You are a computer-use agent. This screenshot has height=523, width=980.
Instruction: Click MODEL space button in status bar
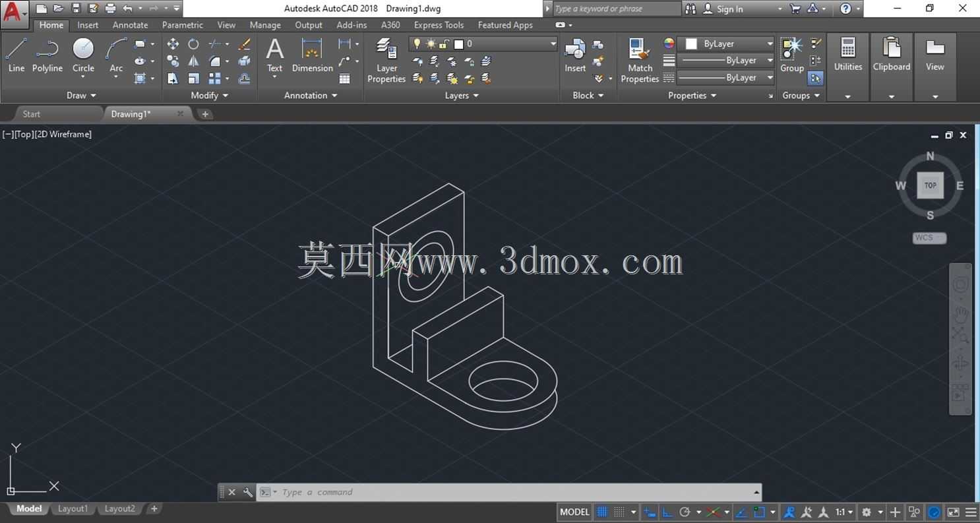click(x=574, y=512)
